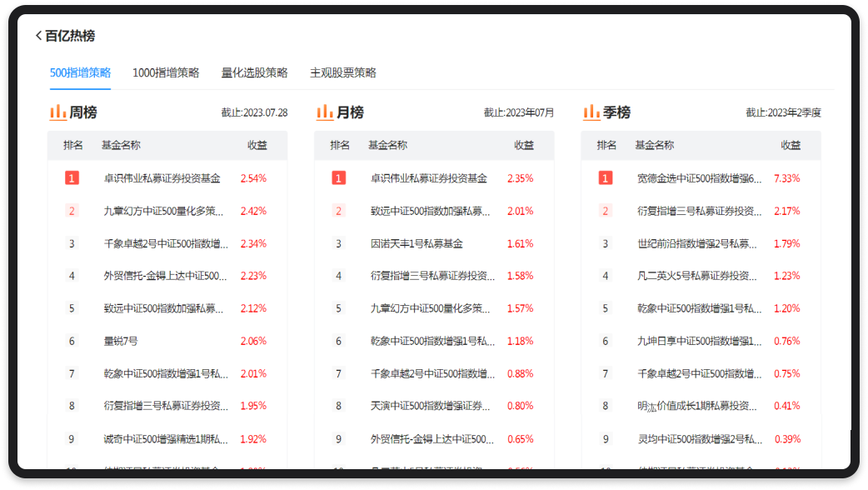The image size is (868, 490).
Task: Click the red rank 1 badge in 月榜
Action: tap(338, 178)
